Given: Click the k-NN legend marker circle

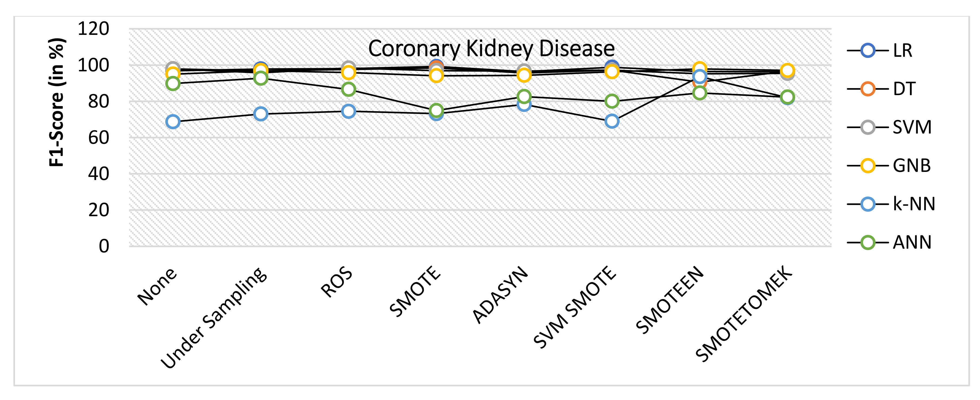Looking at the screenshot, I should [868, 204].
